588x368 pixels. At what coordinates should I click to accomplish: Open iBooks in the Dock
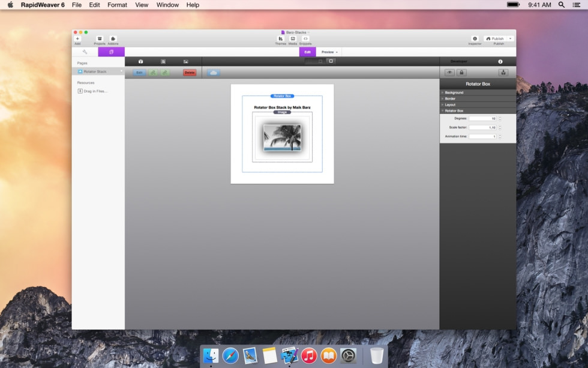point(329,355)
